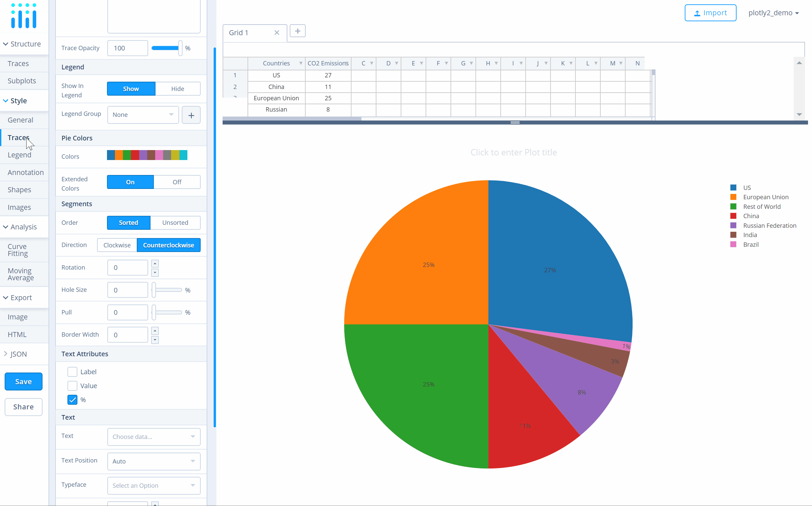Viewport: 812px width, 506px height.
Task: Click the Add new grid tab plus icon
Action: tap(297, 32)
